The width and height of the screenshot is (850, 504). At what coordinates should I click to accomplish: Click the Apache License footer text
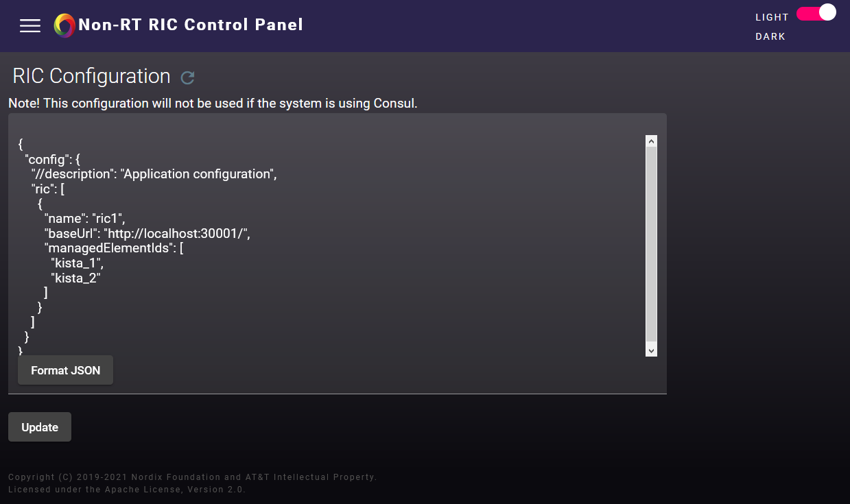(127, 490)
